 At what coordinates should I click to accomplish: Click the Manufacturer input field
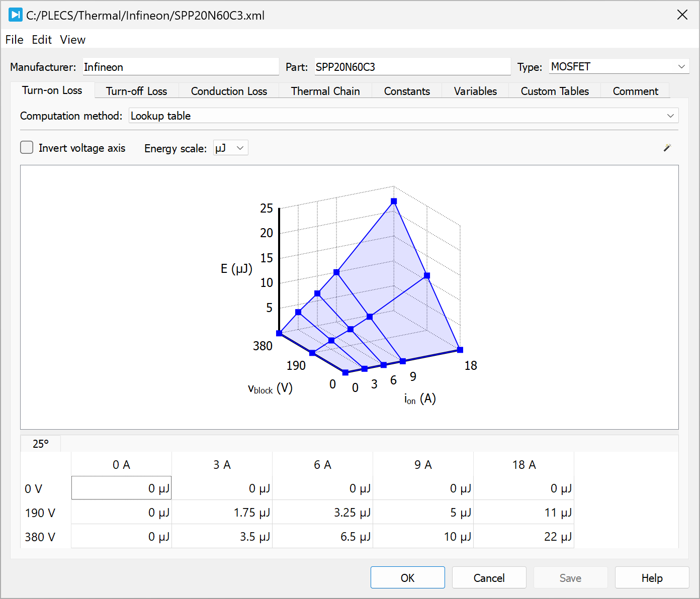pos(181,67)
